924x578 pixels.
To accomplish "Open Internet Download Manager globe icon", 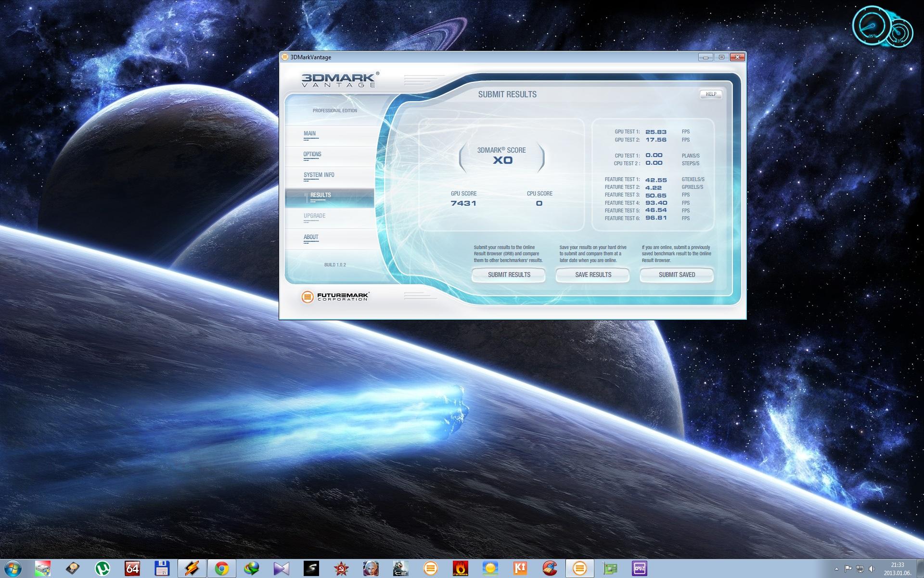I will 252,569.
